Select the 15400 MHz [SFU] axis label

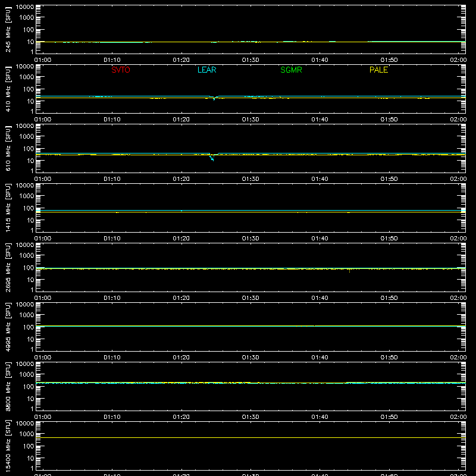click(x=8, y=446)
